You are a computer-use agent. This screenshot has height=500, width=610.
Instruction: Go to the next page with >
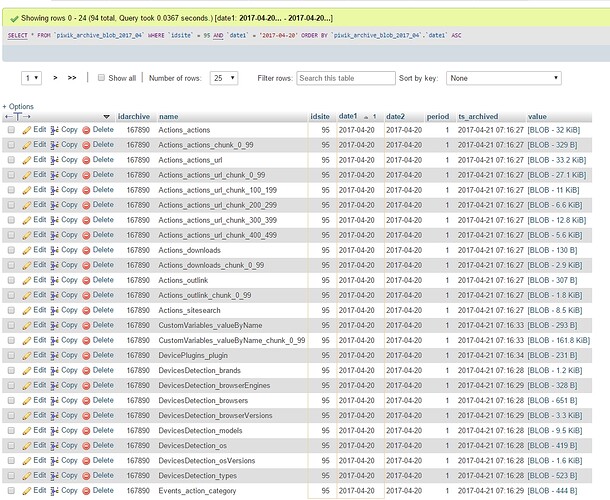(55, 78)
